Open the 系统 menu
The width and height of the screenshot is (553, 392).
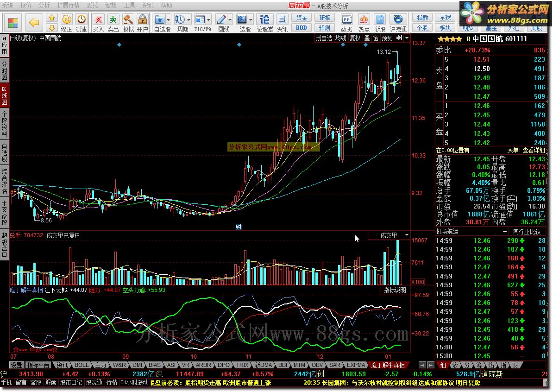[7, 5]
